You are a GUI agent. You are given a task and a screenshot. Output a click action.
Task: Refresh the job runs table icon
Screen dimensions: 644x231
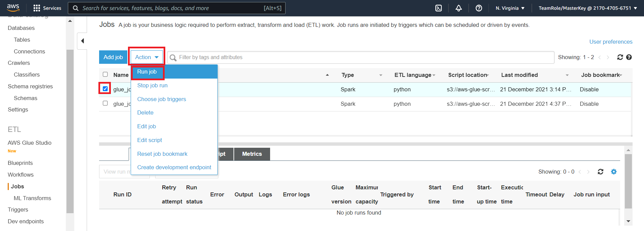click(601, 172)
